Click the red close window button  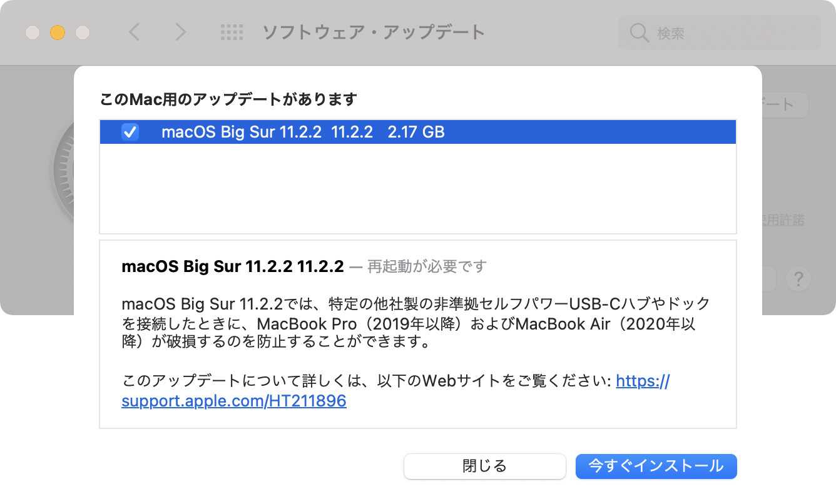click(33, 33)
